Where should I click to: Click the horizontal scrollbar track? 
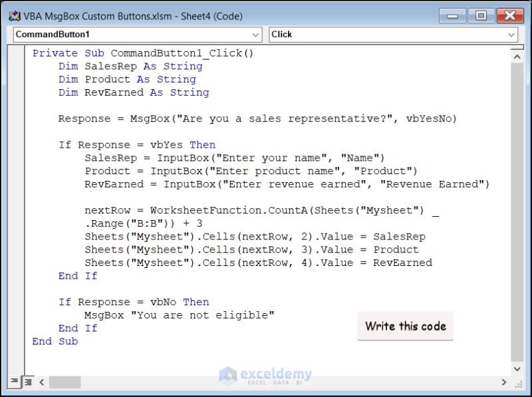266,382
